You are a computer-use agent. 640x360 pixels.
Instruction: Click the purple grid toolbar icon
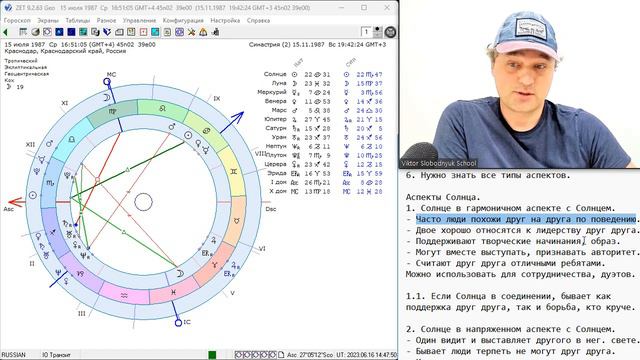point(179,32)
